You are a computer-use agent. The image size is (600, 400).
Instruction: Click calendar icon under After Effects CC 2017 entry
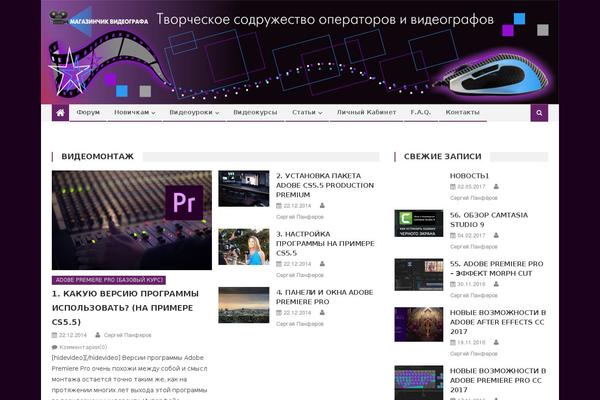(453, 342)
